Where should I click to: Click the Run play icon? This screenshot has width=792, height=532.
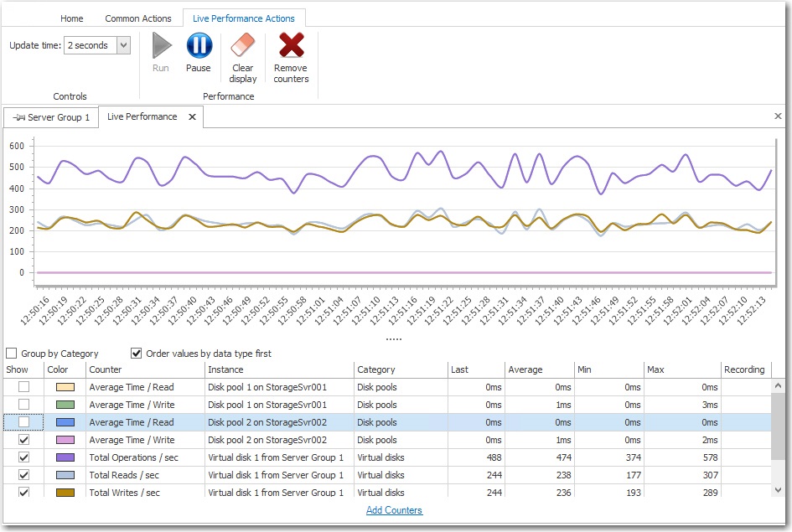[161, 46]
